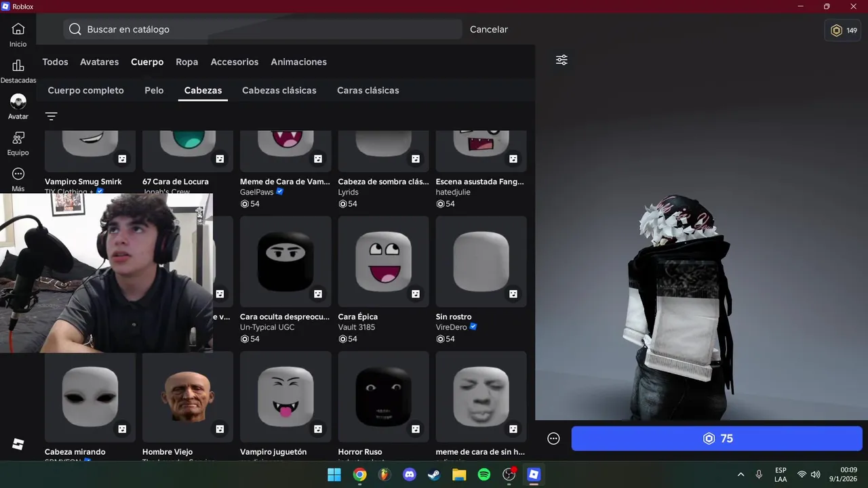Click item title 67 Cara de Locura
Viewport: 868px width, 488px height.
click(176, 182)
